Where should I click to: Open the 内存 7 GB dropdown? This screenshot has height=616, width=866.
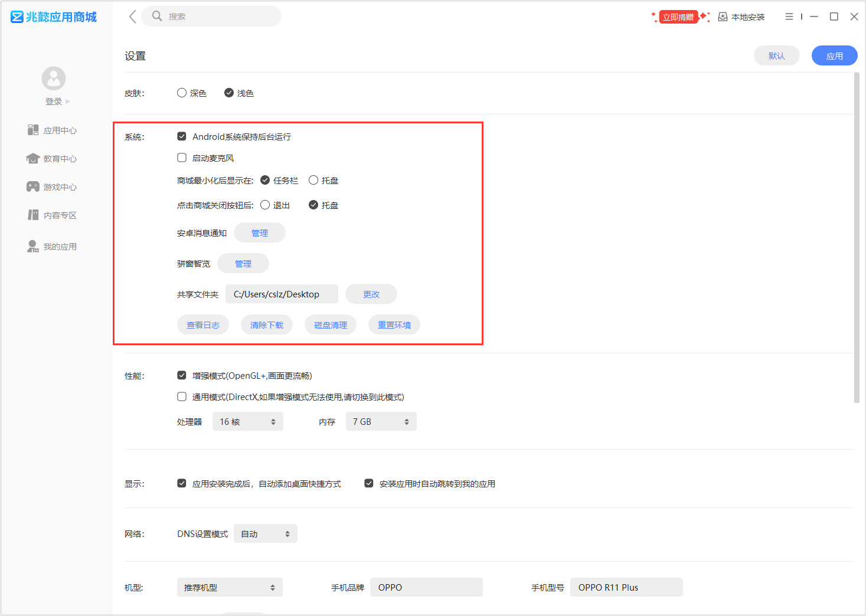click(381, 421)
